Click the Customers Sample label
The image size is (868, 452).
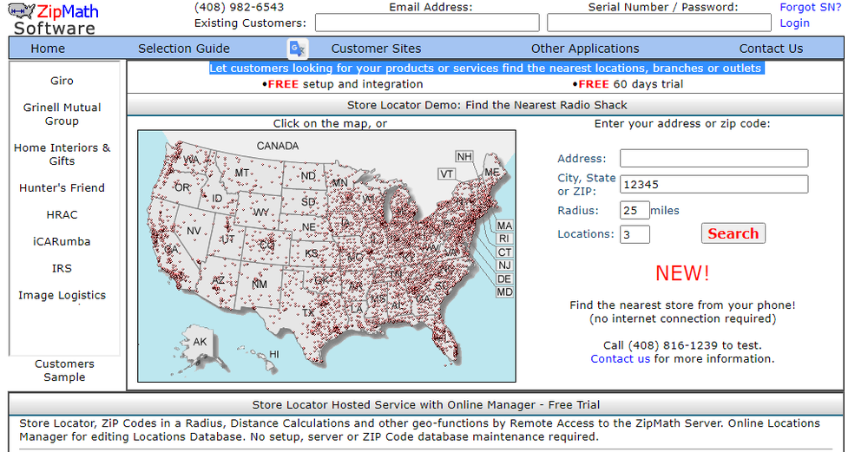[x=64, y=370]
